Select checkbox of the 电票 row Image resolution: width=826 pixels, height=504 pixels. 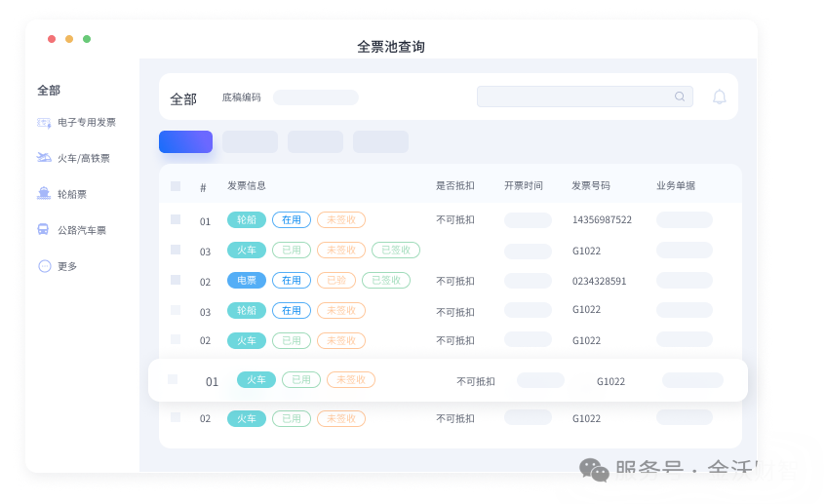[176, 279]
